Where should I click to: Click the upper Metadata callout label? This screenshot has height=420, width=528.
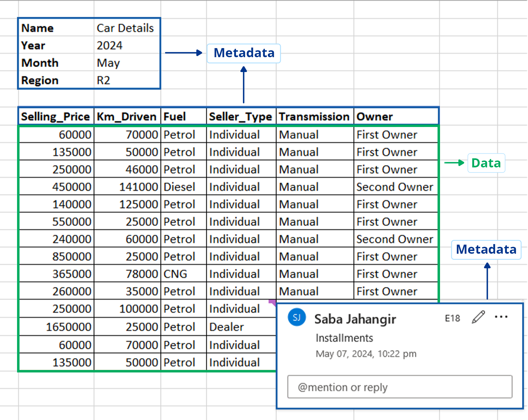(x=243, y=53)
